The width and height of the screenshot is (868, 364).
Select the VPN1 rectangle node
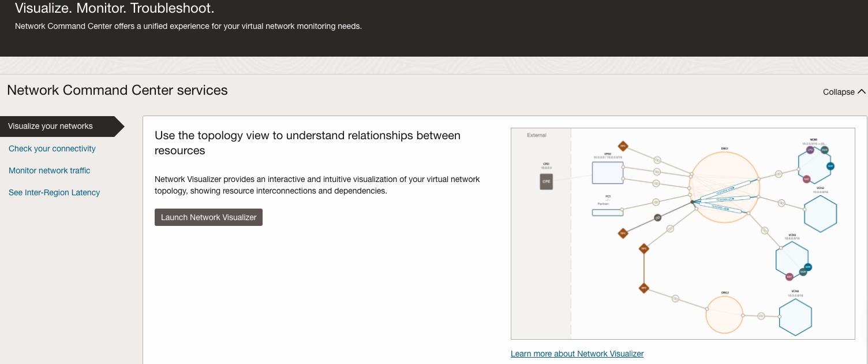[x=608, y=173]
